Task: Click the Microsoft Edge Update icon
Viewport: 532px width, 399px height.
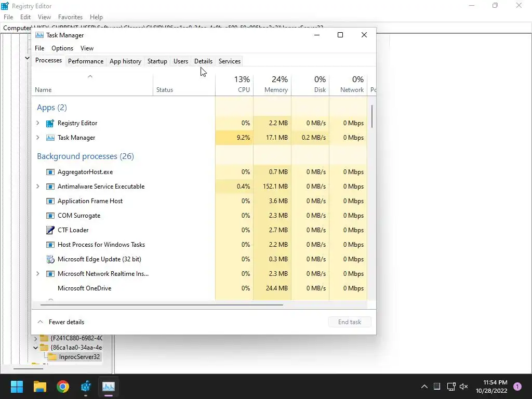Action: (50, 259)
